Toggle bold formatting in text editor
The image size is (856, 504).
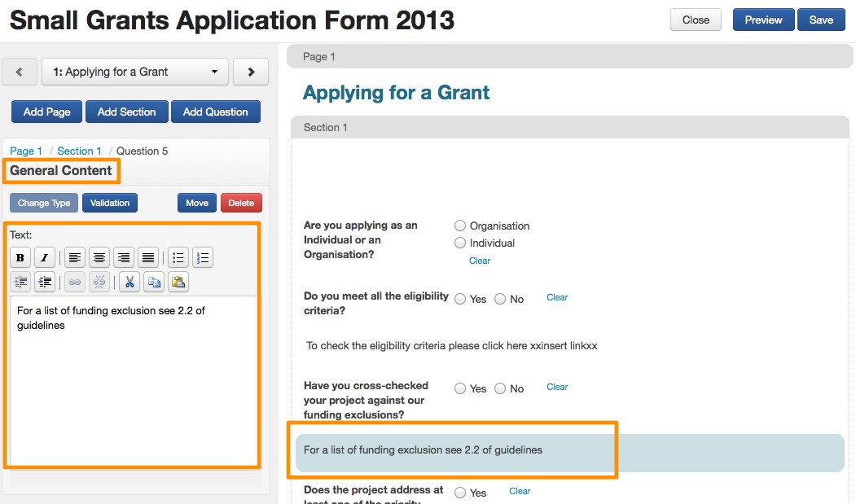[20, 258]
